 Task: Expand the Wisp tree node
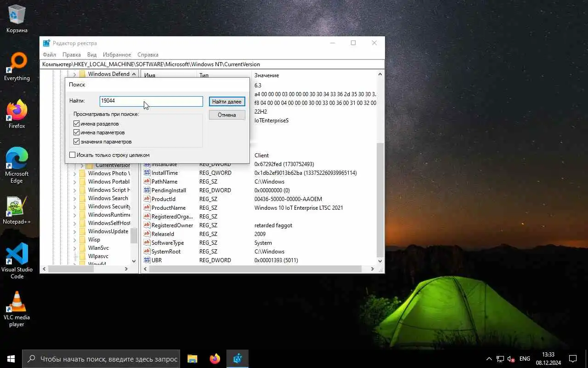(x=74, y=240)
